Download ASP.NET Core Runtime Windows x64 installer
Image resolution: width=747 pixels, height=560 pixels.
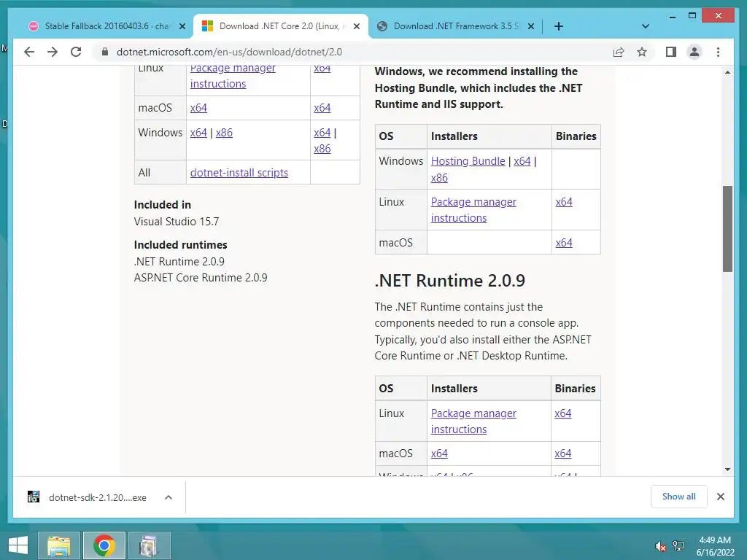point(522,161)
